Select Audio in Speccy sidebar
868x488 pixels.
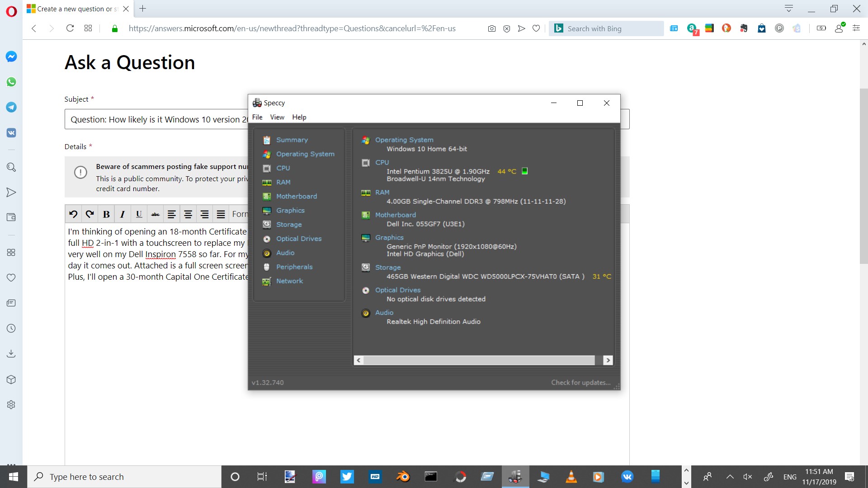(285, 253)
